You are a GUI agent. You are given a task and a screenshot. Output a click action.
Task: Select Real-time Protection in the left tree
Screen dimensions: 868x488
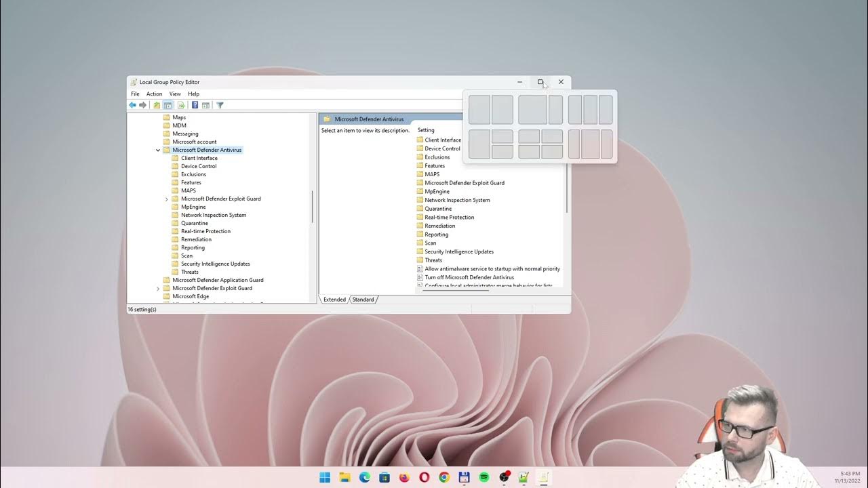coord(205,231)
